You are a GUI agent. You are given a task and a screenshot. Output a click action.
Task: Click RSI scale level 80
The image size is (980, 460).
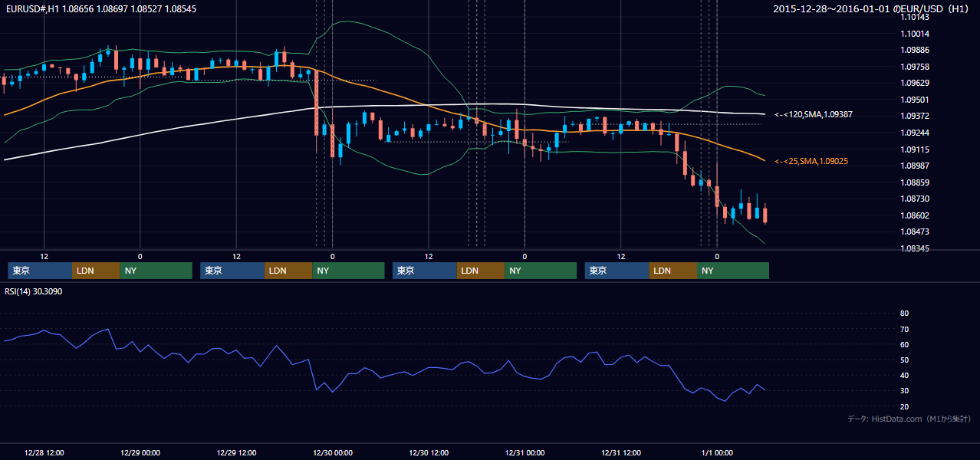coord(904,314)
